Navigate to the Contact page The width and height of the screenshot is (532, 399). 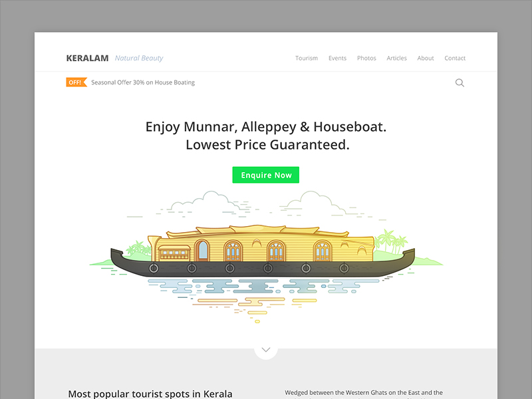(x=455, y=59)
